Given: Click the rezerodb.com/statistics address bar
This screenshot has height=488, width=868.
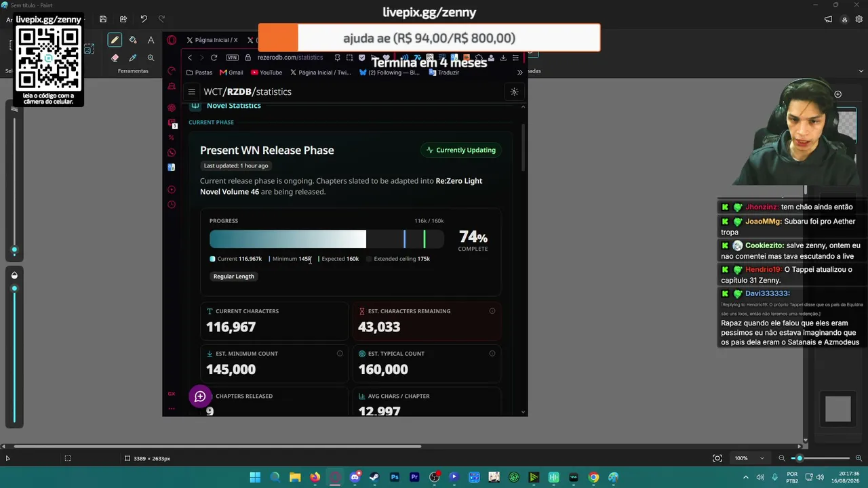Looking at the screenshot, I should (x=290, y=58).
